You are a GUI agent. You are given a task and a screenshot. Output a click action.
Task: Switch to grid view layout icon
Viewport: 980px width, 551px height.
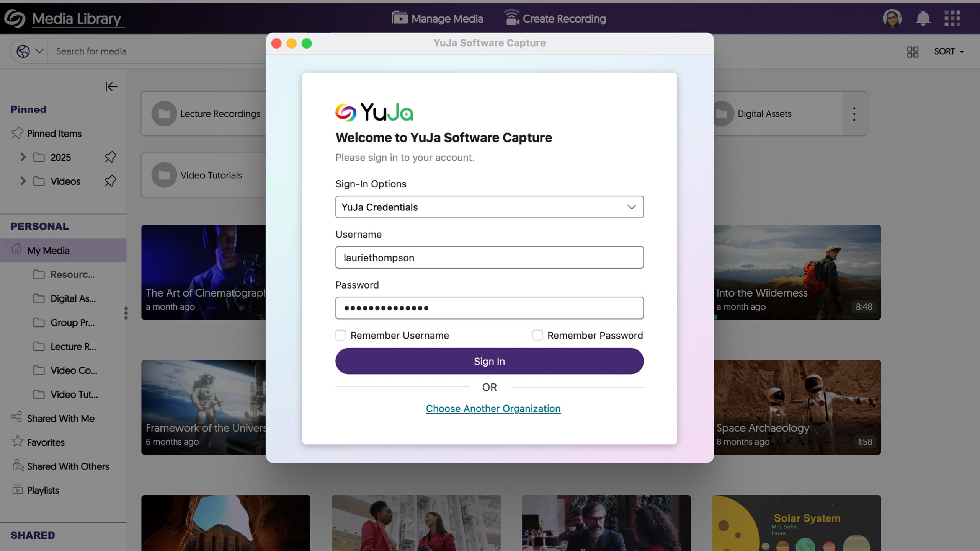(913, 51)
